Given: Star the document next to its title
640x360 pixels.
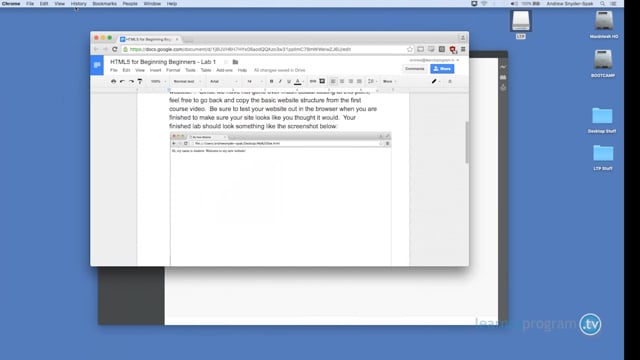Looking at the screenshot, I should click(x=226, y=62).
